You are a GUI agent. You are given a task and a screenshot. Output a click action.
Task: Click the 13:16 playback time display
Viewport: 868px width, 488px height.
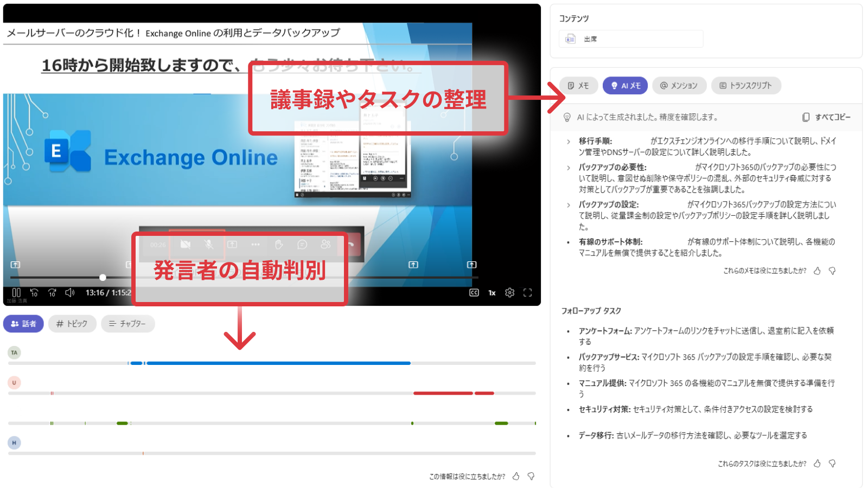click(x=95, y=293)
